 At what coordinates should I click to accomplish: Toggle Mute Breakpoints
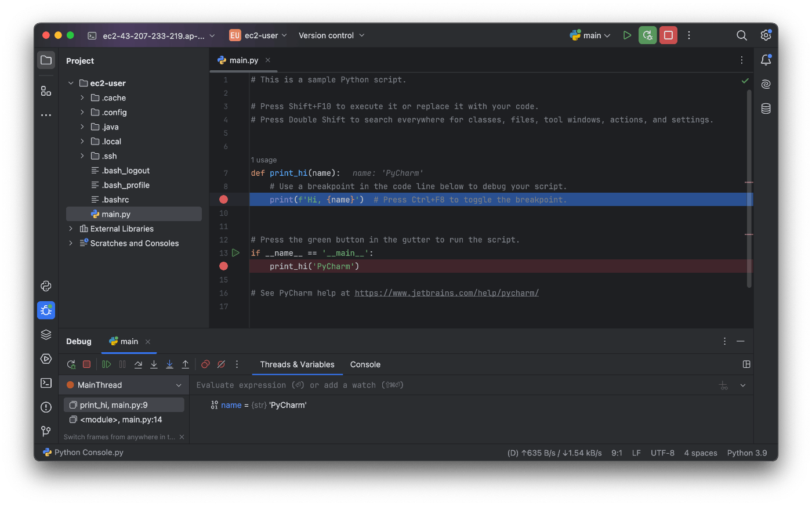[221, 364]
